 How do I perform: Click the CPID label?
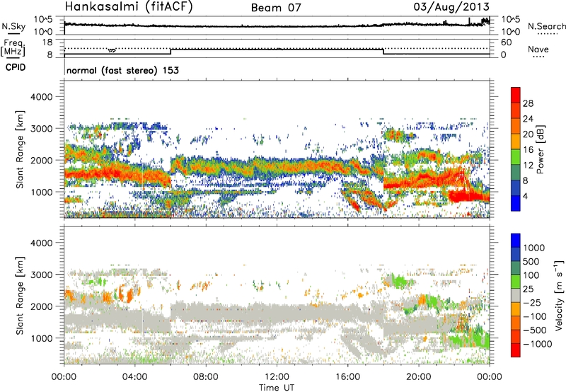click(16, 67)
